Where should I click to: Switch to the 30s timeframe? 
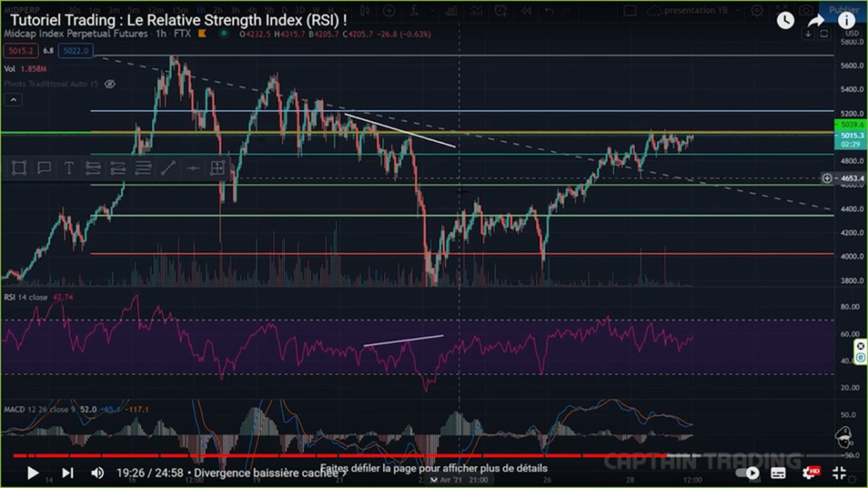pyautogui.click(x=75, y=10)
